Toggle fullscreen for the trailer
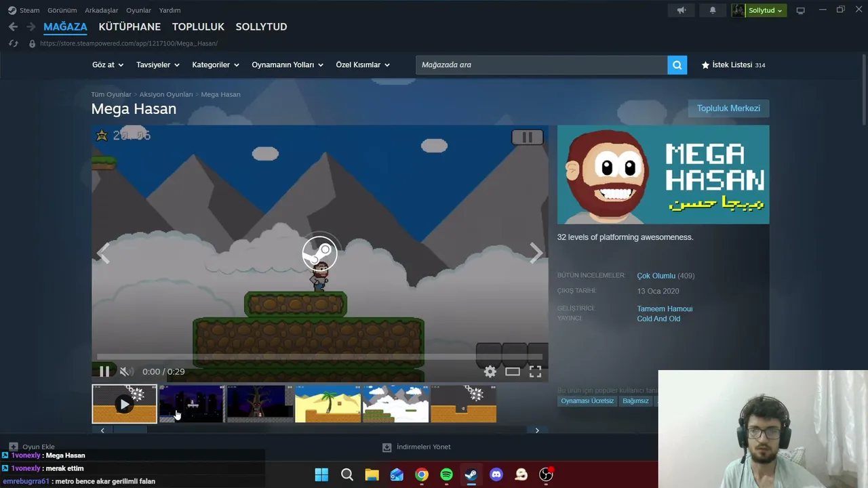The width and height of the screenshot is (868, 488). 535,371
